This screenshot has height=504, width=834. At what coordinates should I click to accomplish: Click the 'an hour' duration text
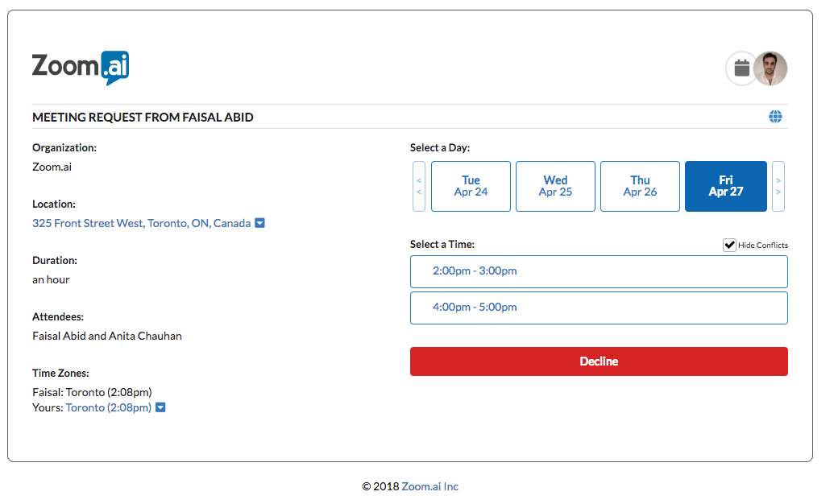point(51,279)
